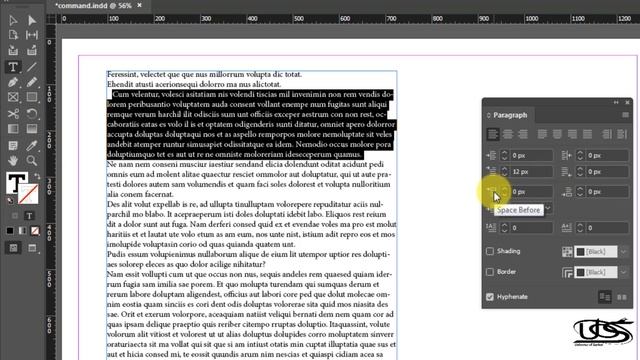The width and height of the screenshot is (640, 360).
Task: Set formatting affects text
Action: coord(29,216)
